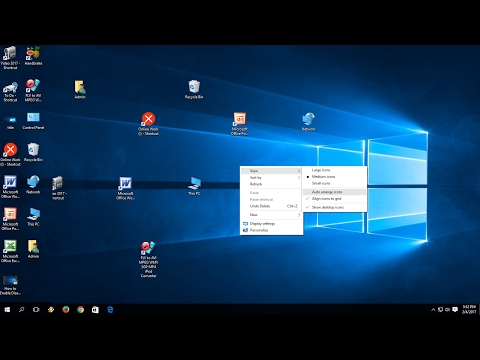This screenshot has width=480, height=360.
Task: Toggle Show desktop icons off
Action: [x=334, y=207]
